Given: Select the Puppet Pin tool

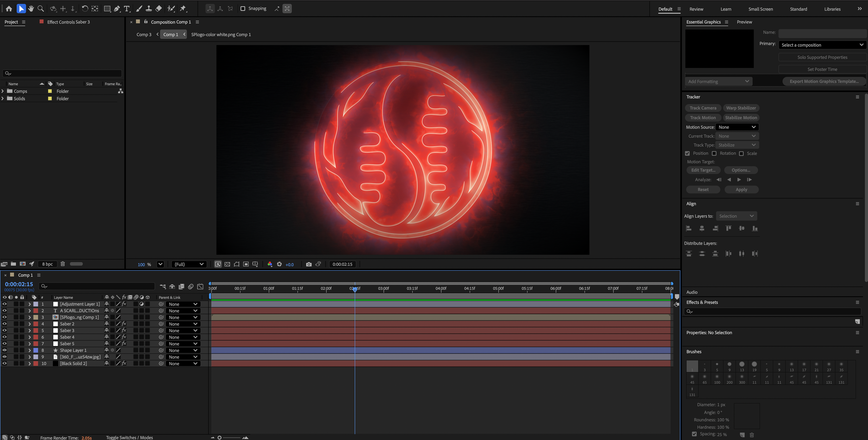Looking at the screenshot, I should click(x=183, y=9).
